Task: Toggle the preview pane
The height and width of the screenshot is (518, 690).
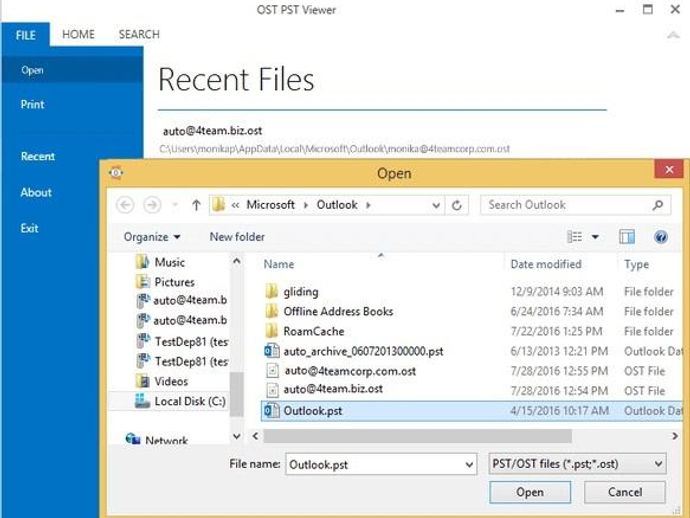Action: pyautogui.click(x=627, y=237)
